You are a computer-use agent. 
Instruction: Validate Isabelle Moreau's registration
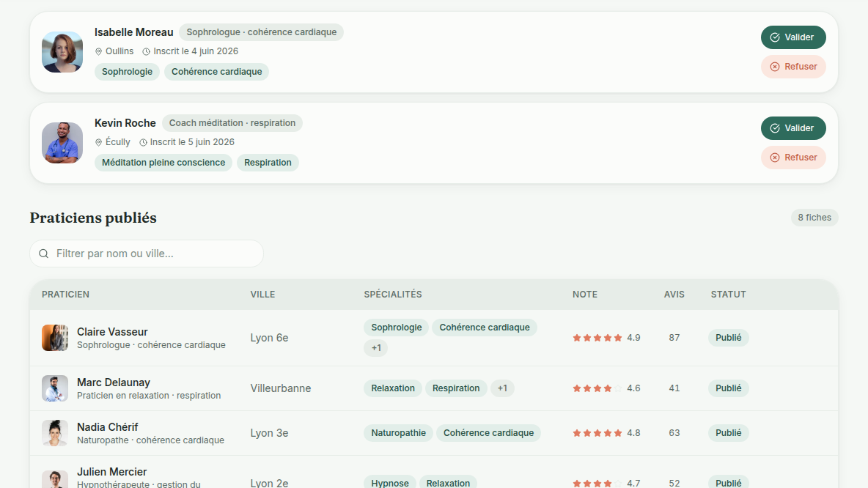pos(793,37)
